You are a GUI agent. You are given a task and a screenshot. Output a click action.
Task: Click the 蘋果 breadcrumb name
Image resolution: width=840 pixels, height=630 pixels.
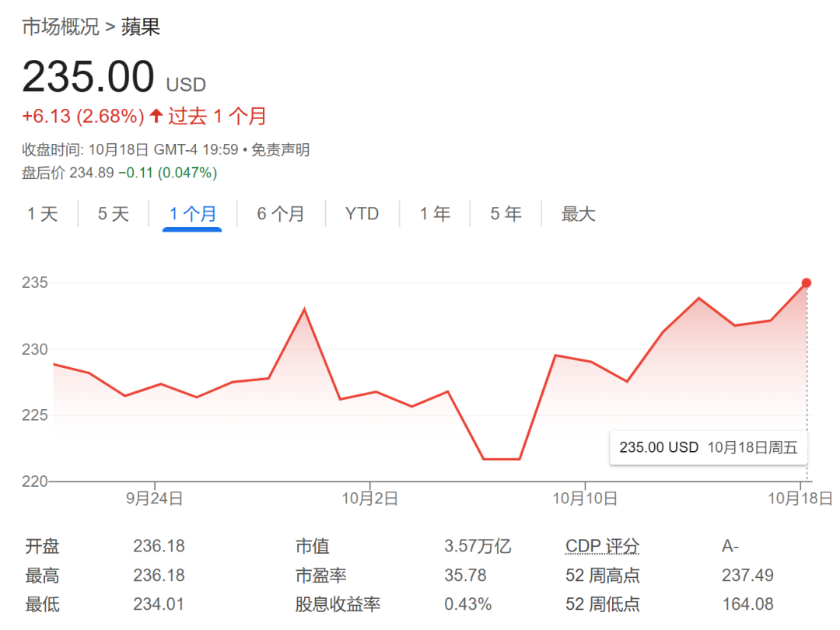pyautogui.click(x=141, y=27)
